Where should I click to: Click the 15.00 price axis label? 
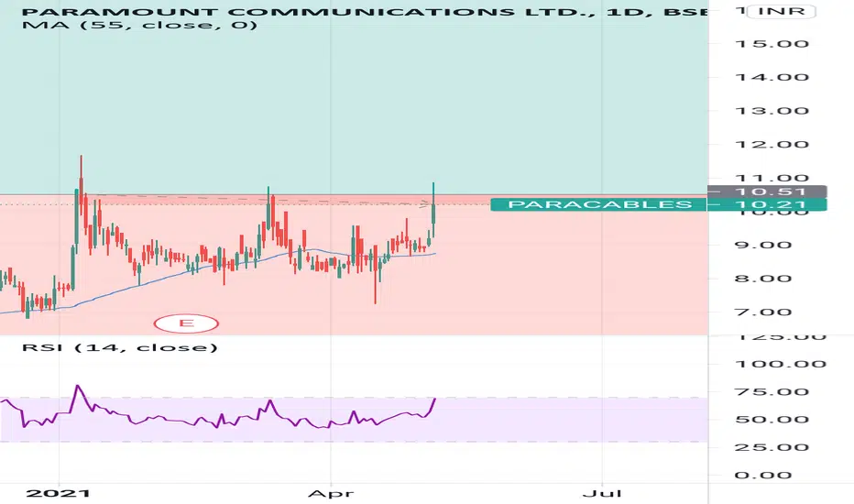pyautogui.click(x=772, y=44)
